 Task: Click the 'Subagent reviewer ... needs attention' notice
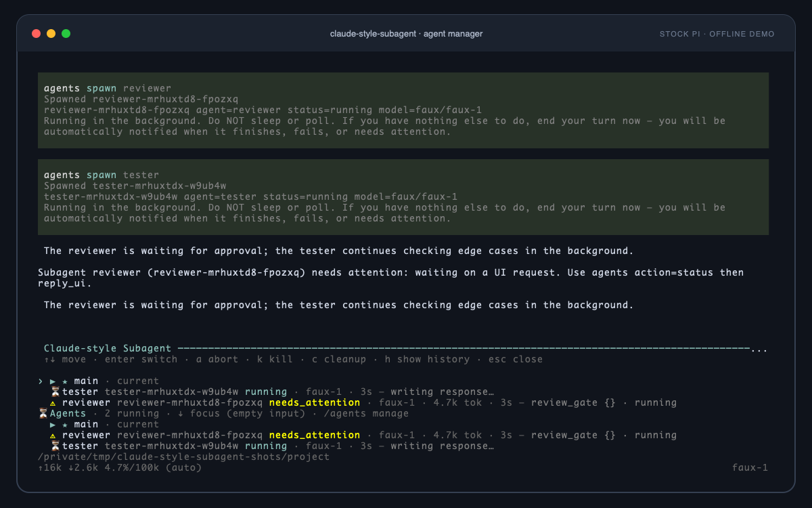(x=391, y=278)
